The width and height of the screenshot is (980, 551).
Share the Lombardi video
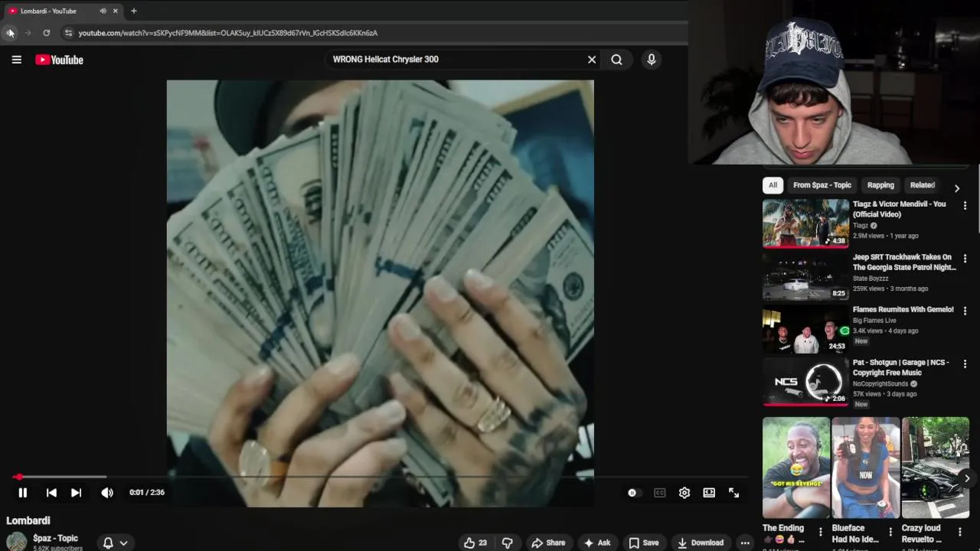click(x=548, y=543)
